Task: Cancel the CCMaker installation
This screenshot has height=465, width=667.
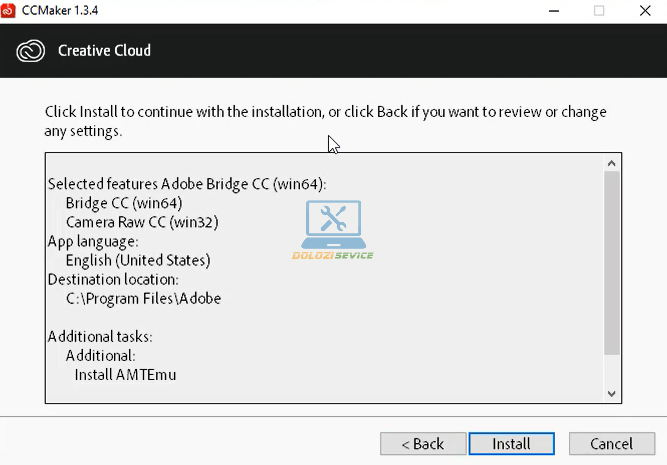Action: click(x=612, y=444)
